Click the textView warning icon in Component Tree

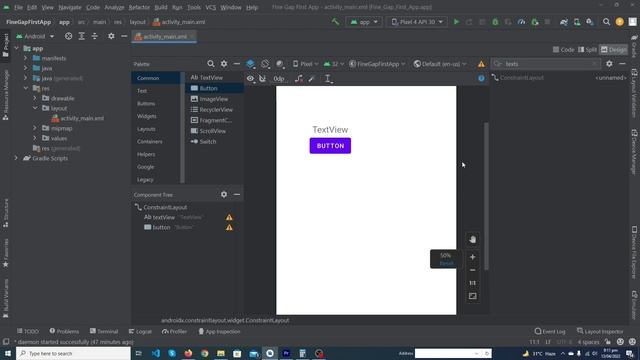click(x=229, y=217)
